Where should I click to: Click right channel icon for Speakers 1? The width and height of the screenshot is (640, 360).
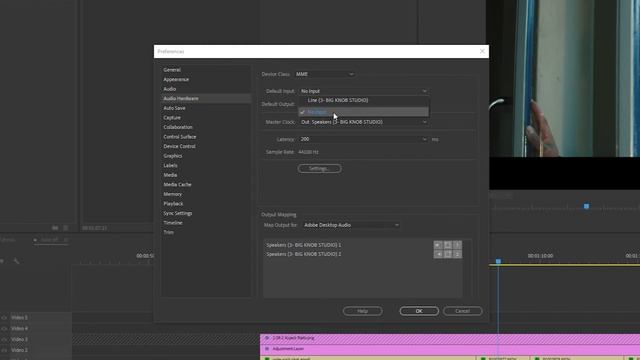[x=457, y=245]
